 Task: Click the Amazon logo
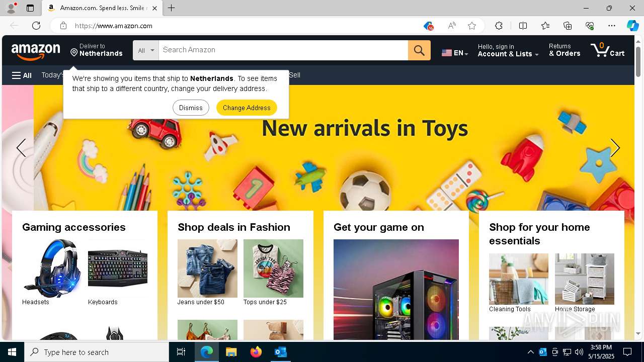36,50
